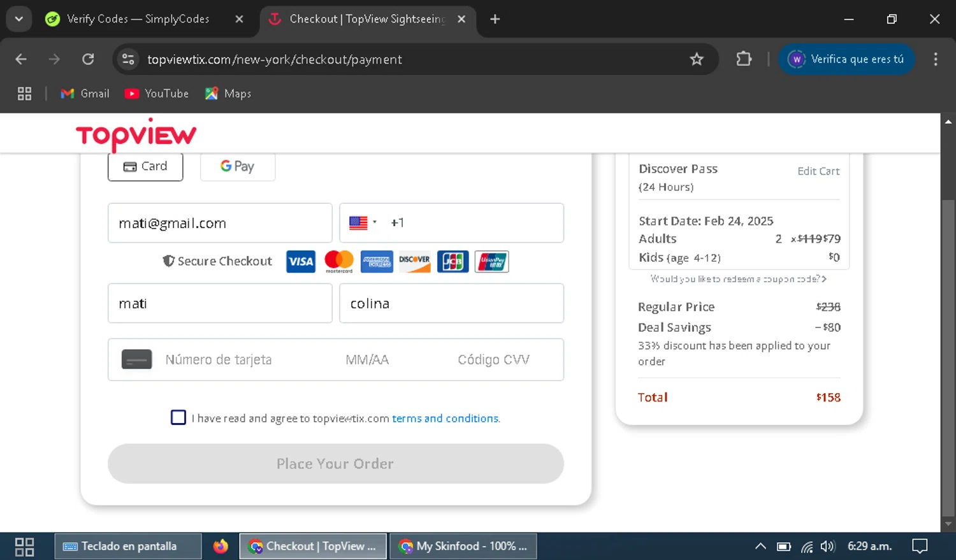Select the Checkout | TopView taskbar window
Viewport: 956px width, 560px height.
(313, 547)
